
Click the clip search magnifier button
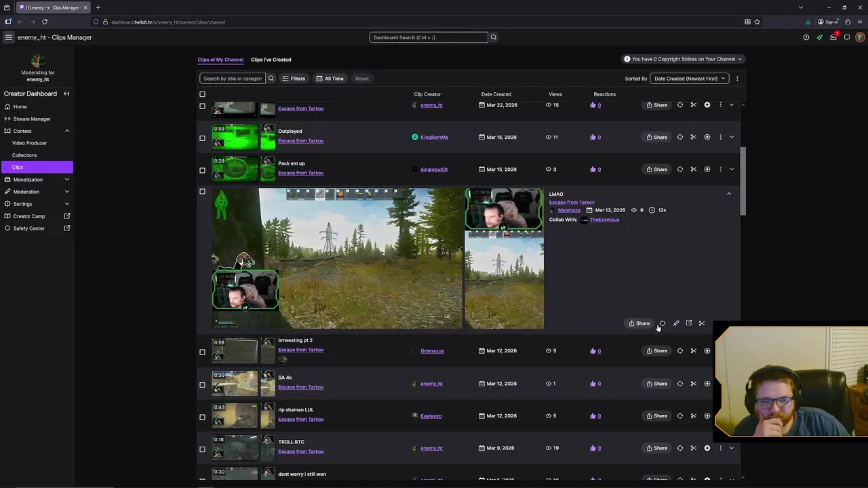pos(271,79)
